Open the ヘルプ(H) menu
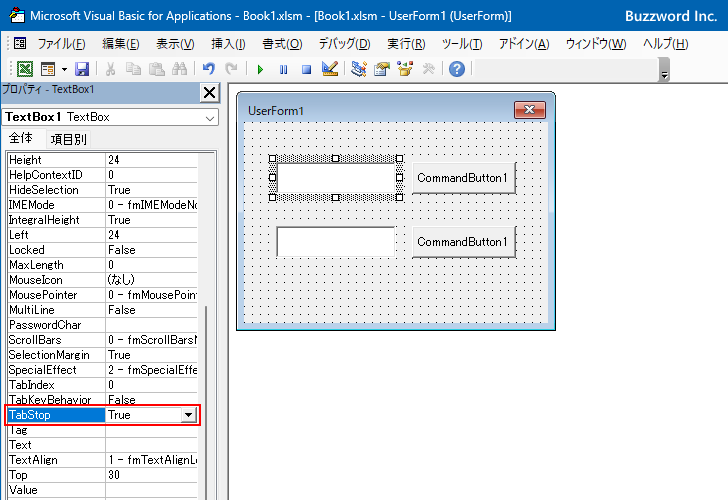Screen dimensions: 728x500 tap(666, 44)
